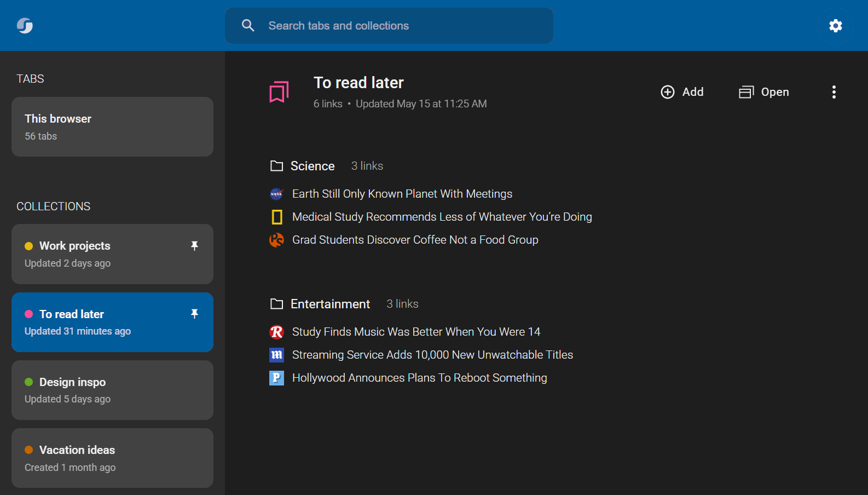This screenshot has width=868, height=495.
Task: Open This browser tabs list
Action: [112, 127]
